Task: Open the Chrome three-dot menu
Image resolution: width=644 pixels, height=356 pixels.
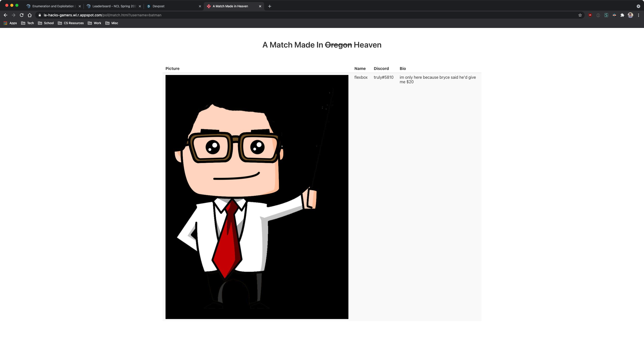Action: tap(638, 15)
